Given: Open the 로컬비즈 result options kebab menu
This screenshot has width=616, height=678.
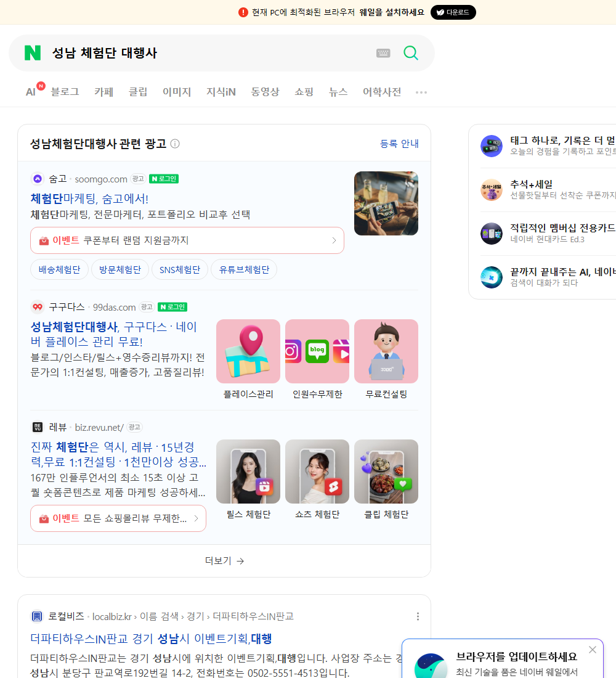Looking at the screenshot, I should point(418,616).
